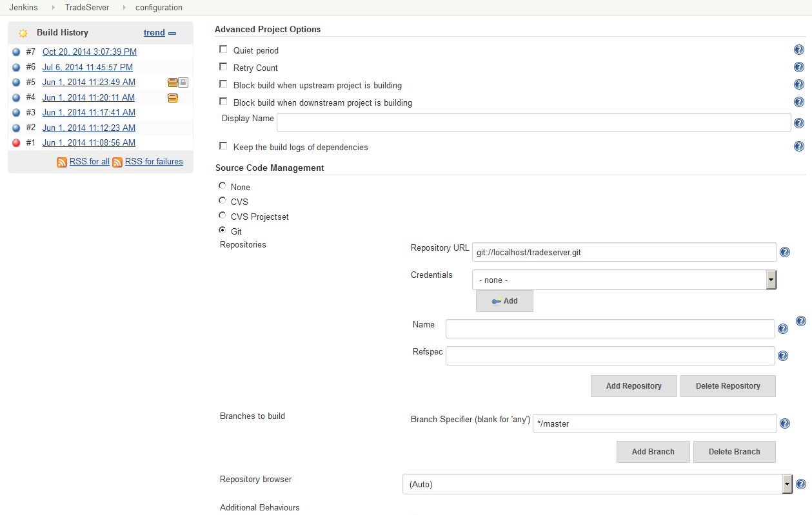Viewport: 812px width, 515px height.
Task: Open the RSS for all link
Action: tap(90, 162)
